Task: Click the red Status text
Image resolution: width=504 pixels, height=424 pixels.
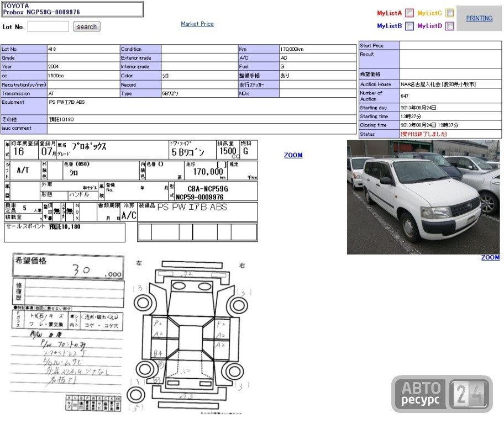Action: pyautogui.click(x=423, y=134)
